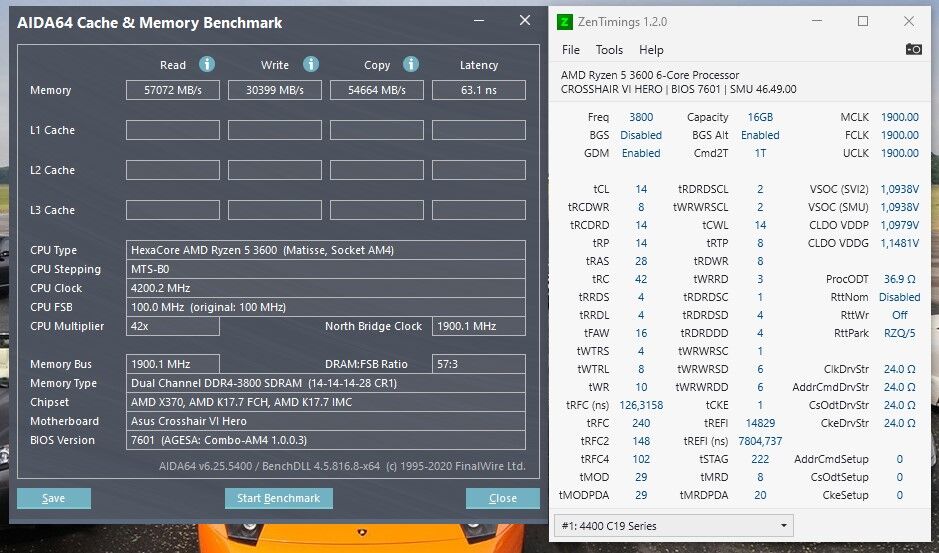Image resolution: width=939 pixels, height=553 pixels.
Task: Open the Tools menu in ZenTimings
Action: coord(609,50)
